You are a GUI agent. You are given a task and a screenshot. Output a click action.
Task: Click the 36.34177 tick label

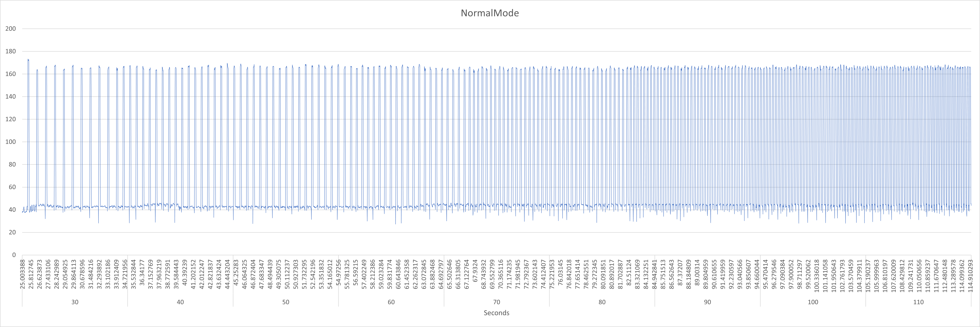pos(142,272)
